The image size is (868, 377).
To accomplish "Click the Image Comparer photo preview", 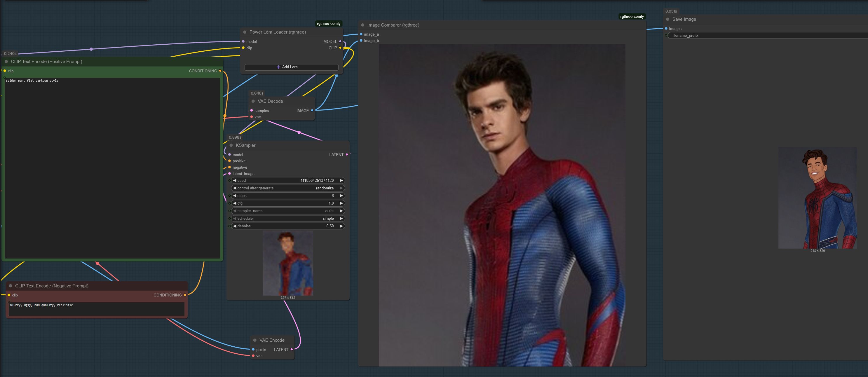I will coord(502,205).
